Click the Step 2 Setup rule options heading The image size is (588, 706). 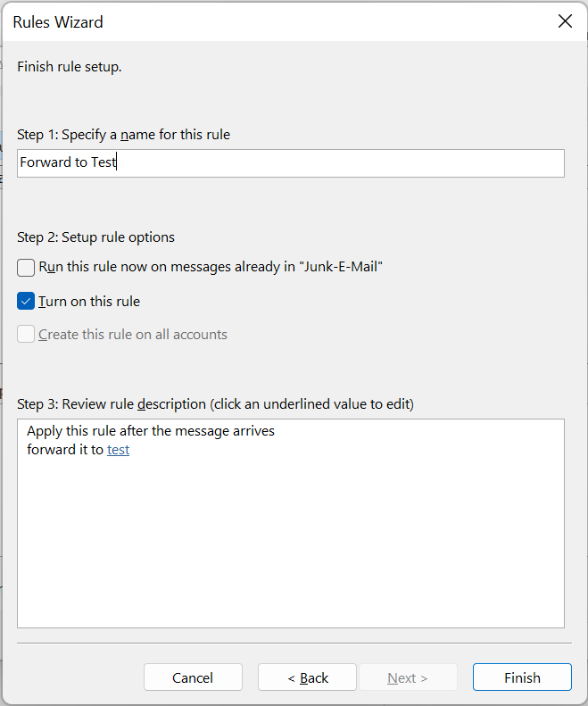tap(95, 237)
